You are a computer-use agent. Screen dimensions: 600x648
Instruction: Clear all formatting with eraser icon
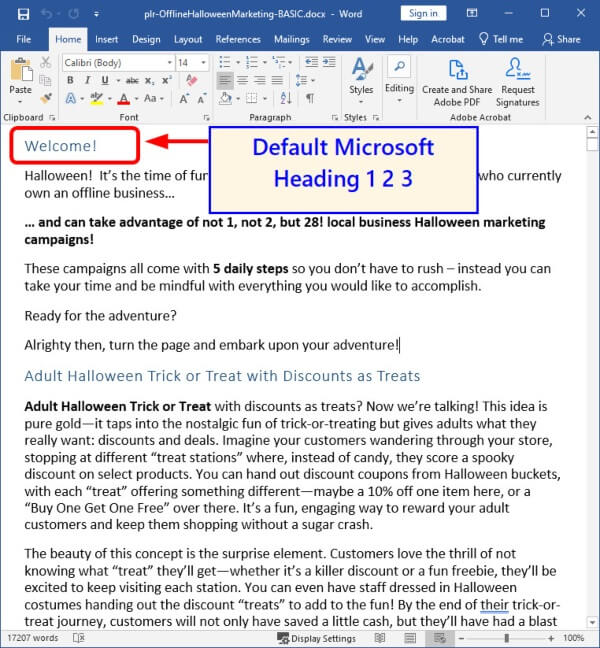(191, 80)
